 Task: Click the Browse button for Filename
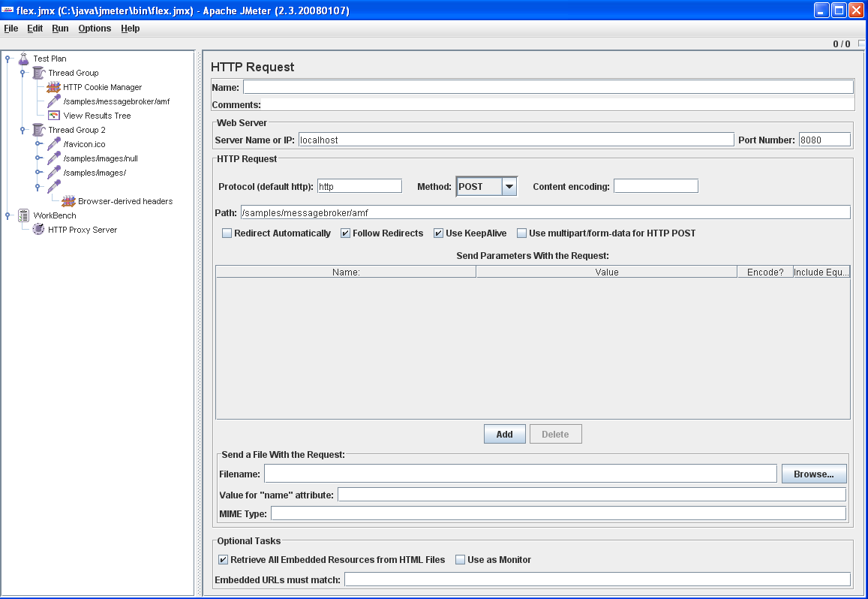pyautogui.click(x=814, y=473)
